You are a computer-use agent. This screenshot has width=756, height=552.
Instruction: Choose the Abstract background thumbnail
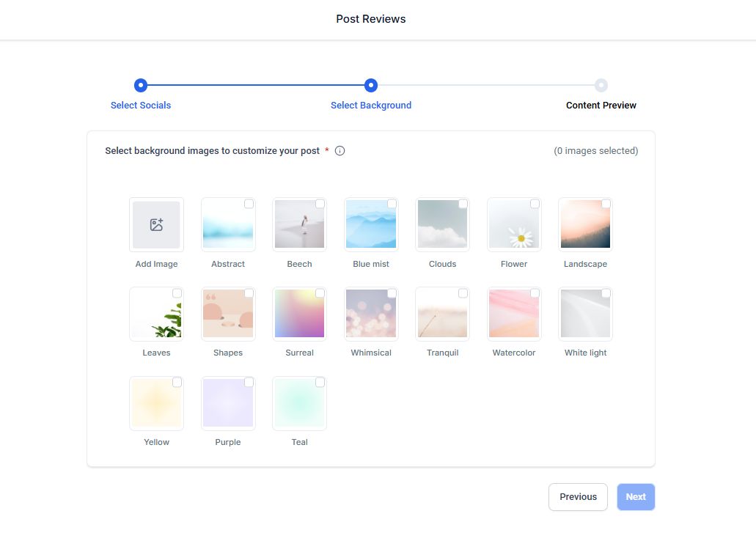[x=228, y=224]
